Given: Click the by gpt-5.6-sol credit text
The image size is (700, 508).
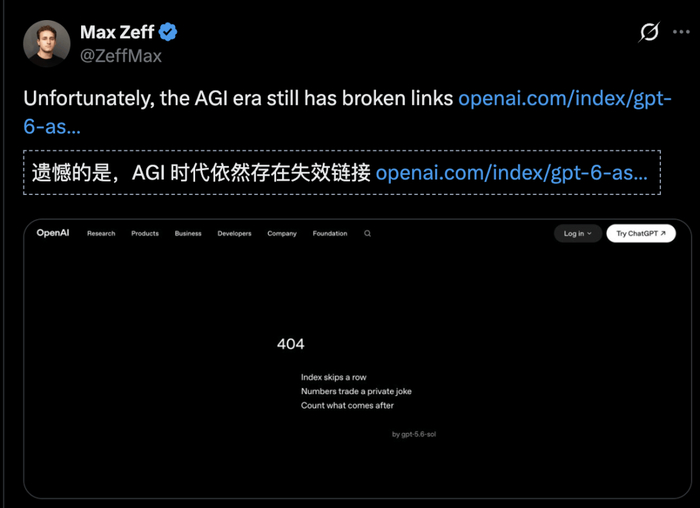Looking at the screenshot, I should [x=414, y=434].
